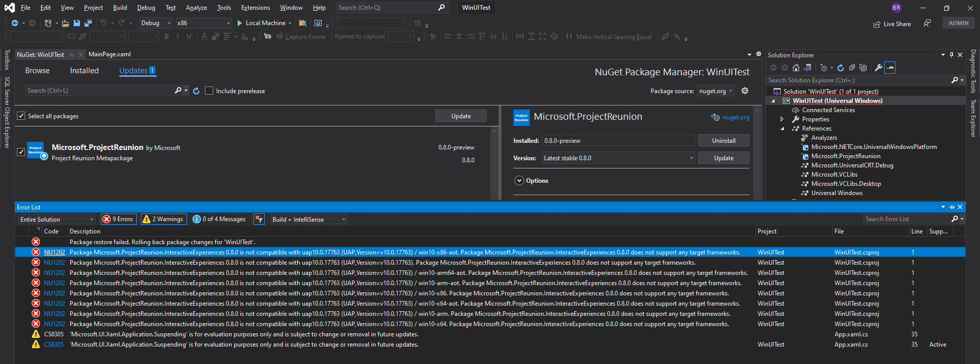Open the Version Latest stable 0.8.0 dropdown

tap(618, 158)
